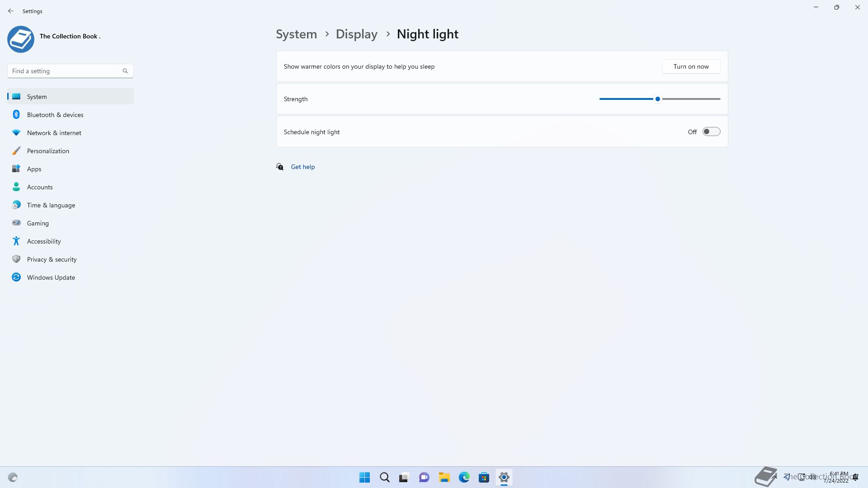Click the Get help chat icon
This screenshot has width=868, height=488.
point(280,167)
